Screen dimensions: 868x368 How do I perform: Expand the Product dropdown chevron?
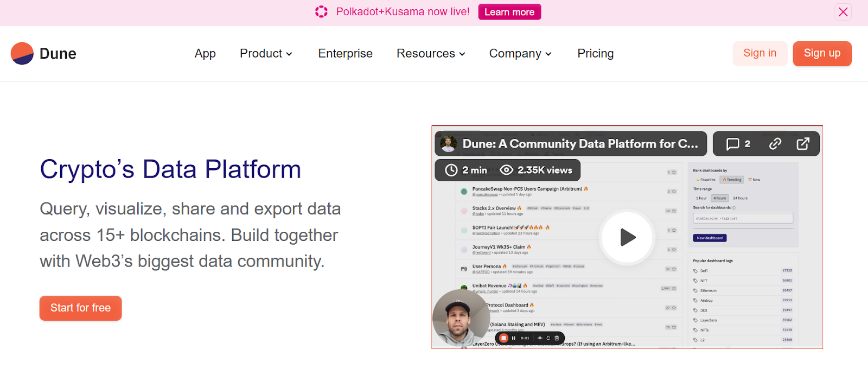click(x=289, y=54)
